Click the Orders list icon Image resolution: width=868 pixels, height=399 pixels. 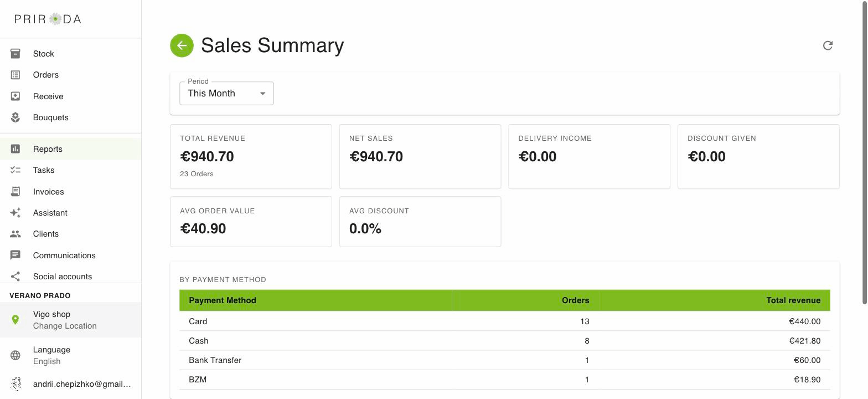15,75
